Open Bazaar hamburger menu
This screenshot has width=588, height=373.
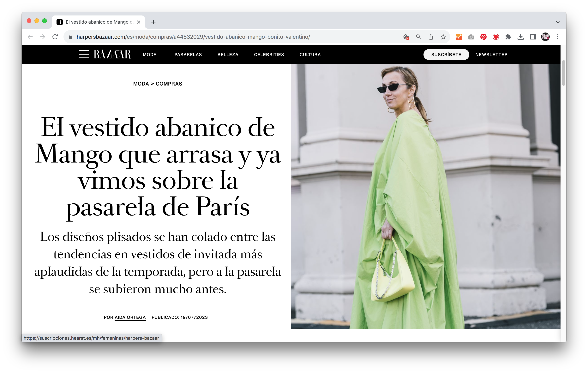pyautogui.click(x=84, y=54)
